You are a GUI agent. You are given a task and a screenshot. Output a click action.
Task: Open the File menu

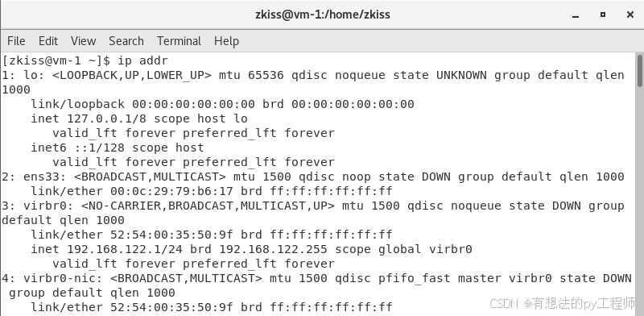pyautogui.click(x=16, y=41)
